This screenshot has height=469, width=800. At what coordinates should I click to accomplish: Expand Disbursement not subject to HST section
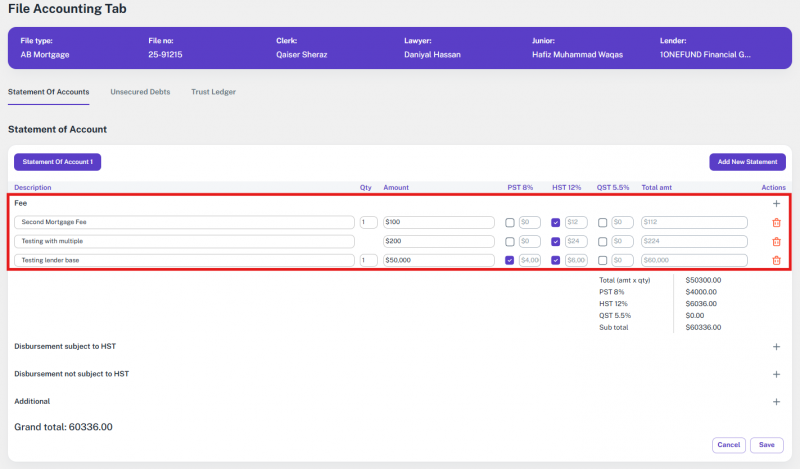[x=776, y=374]
